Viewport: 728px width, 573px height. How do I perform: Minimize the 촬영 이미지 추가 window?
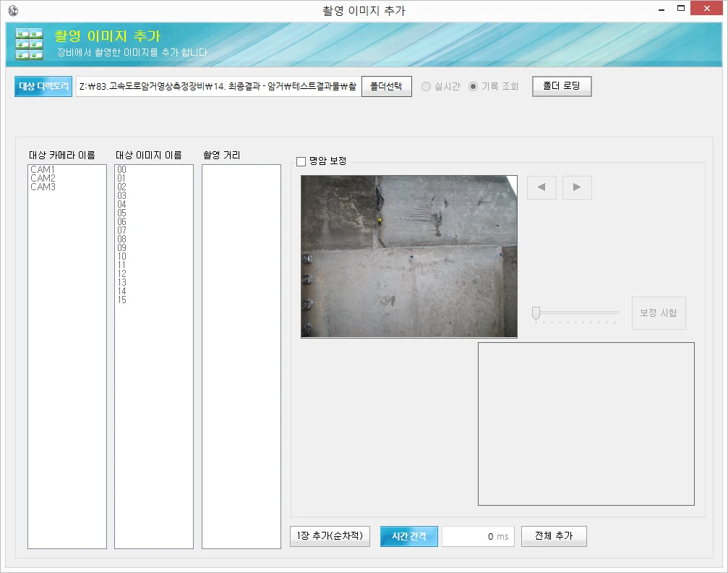(x=661, y=9)
